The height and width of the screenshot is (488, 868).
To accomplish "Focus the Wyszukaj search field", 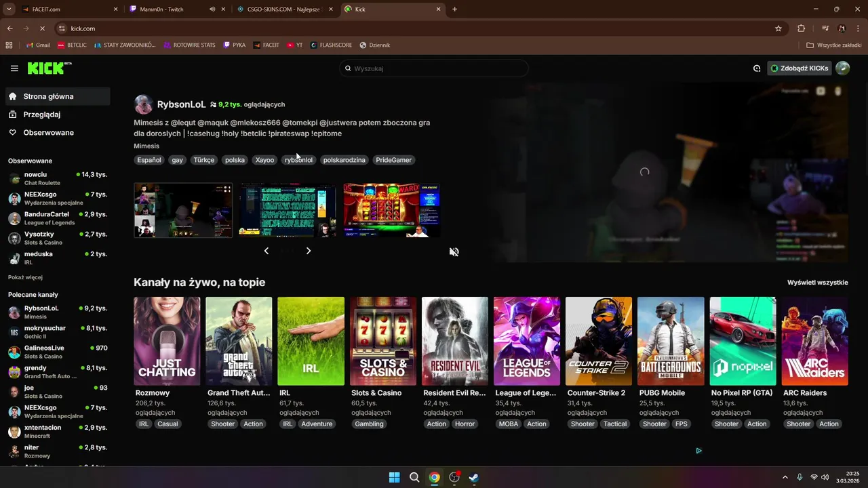I will coord(434,68).
